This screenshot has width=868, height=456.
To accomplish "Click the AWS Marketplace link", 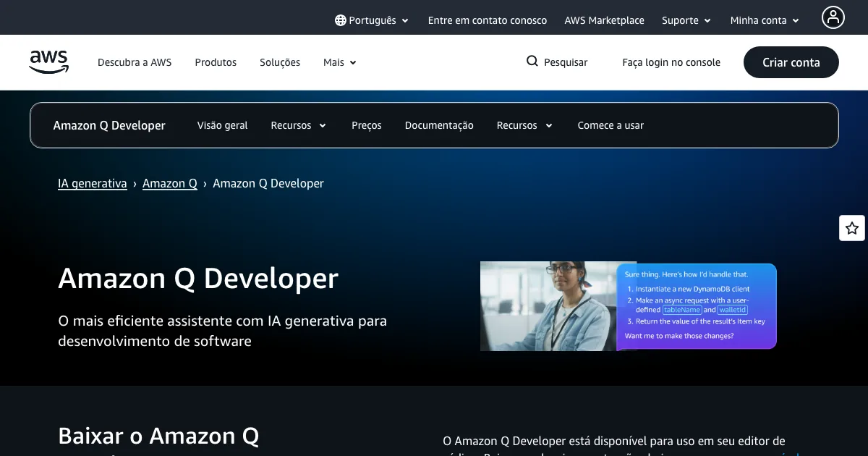I will (604, 20).
